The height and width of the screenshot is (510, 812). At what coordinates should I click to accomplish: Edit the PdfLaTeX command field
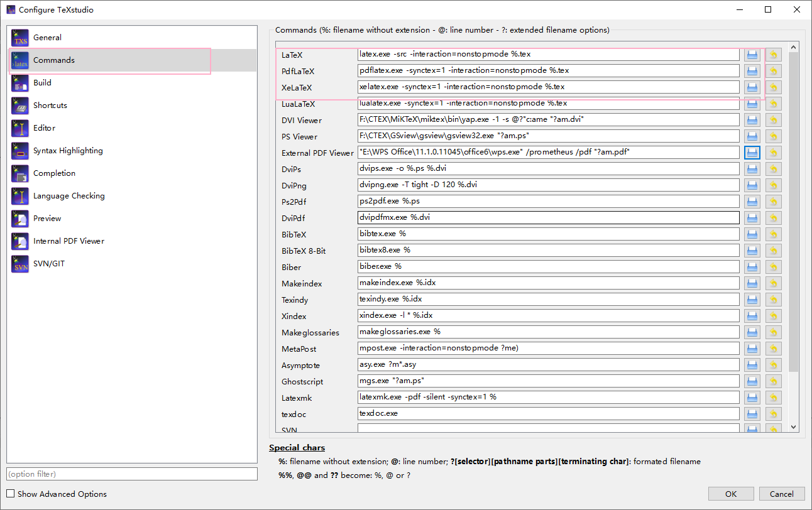click(x=549, y=71)
